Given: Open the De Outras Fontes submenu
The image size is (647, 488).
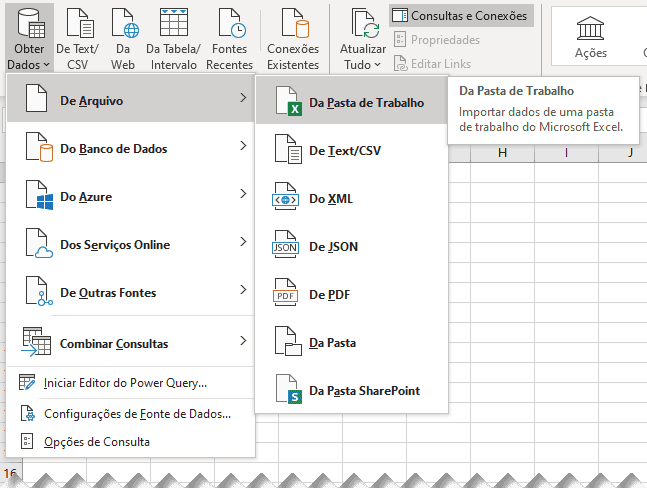Looking at the screenshot, I should [130, 292].
